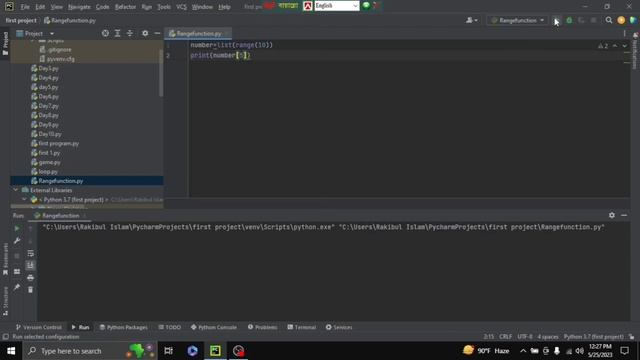The image size is (640, 360).
Task: Open the Project panel gear options
Action: 145,33
